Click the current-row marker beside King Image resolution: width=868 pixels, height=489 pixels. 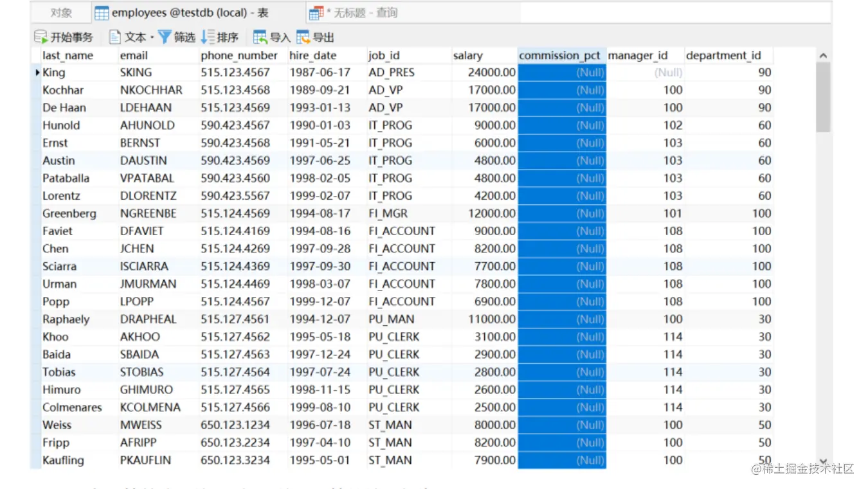(x=37, y=73)
